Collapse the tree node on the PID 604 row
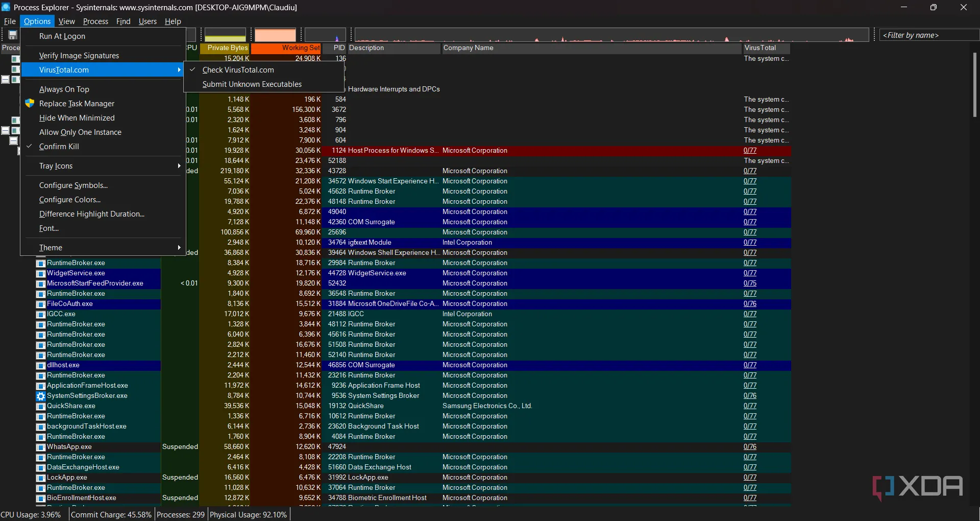 coord(13,140)
